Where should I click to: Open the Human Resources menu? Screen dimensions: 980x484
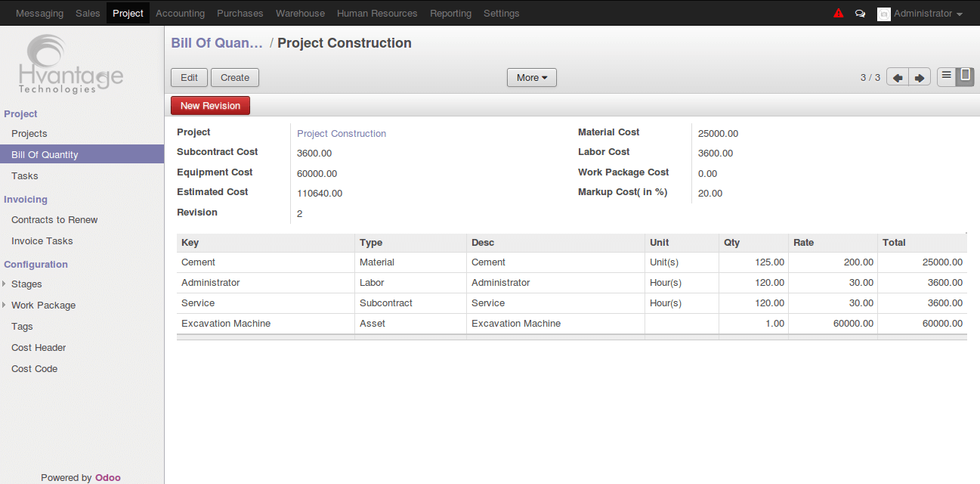click(x=377, y=13)
